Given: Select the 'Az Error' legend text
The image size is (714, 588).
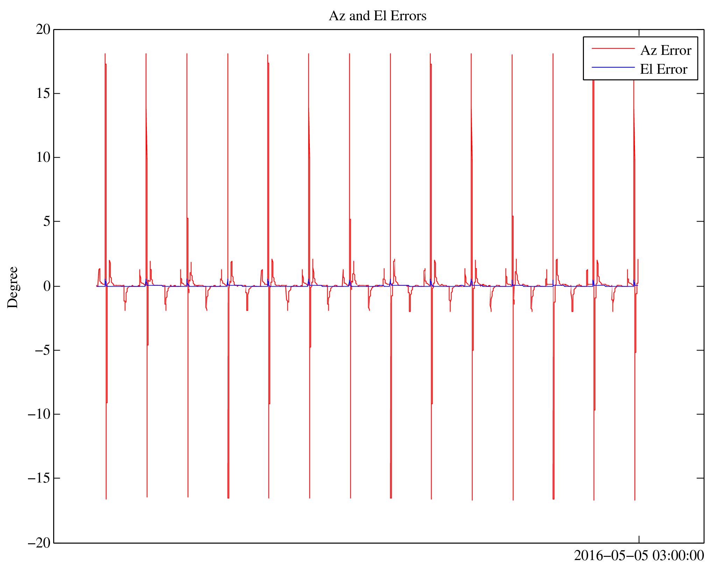Looking at the screenshot, I should click(665, 51).
